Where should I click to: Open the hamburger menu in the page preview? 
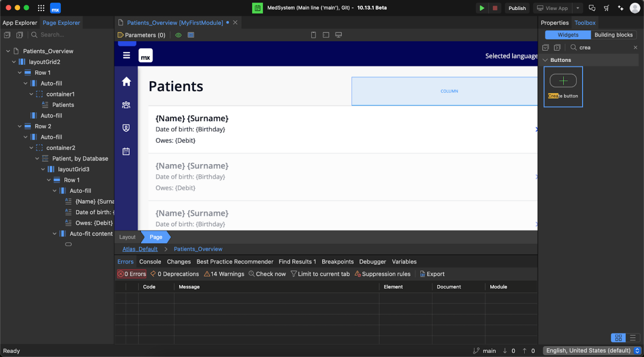click(126, 55)
